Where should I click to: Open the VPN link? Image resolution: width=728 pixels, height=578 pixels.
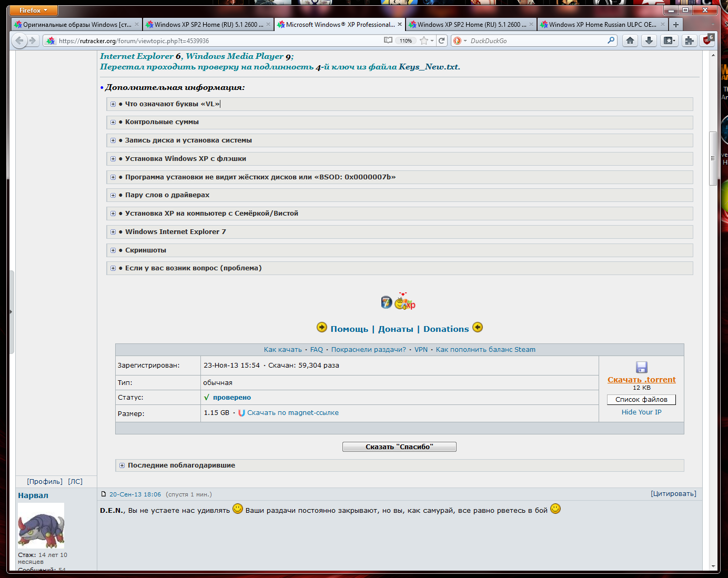pyautogui.click(x=421, y=350)
